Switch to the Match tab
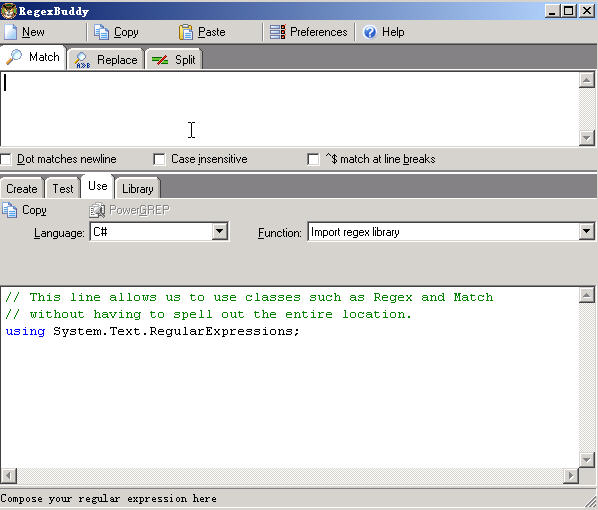The image size is (598, 510). (33, 57)
